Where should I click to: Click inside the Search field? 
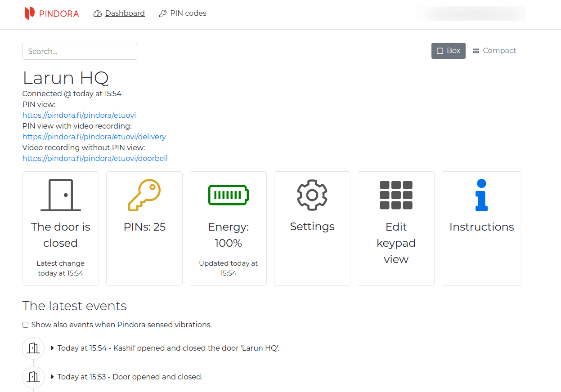[80, 51]
